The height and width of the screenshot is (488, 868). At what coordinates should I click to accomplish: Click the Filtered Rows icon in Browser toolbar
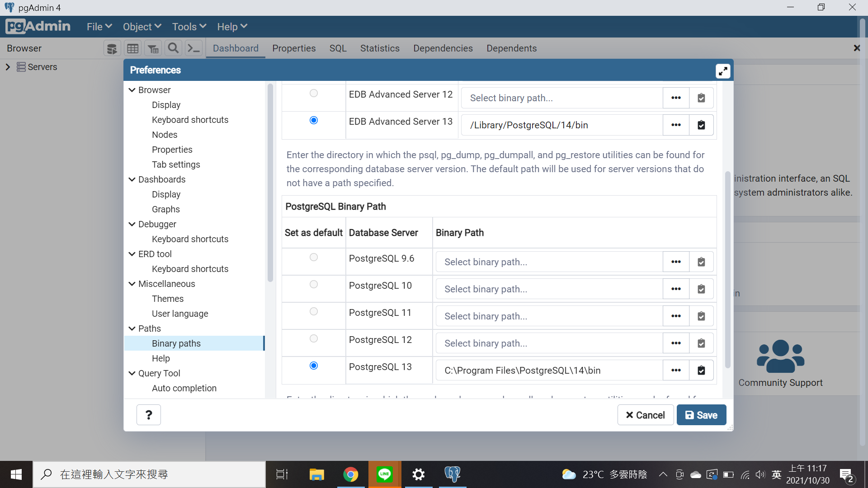click(x=153, y=48)
